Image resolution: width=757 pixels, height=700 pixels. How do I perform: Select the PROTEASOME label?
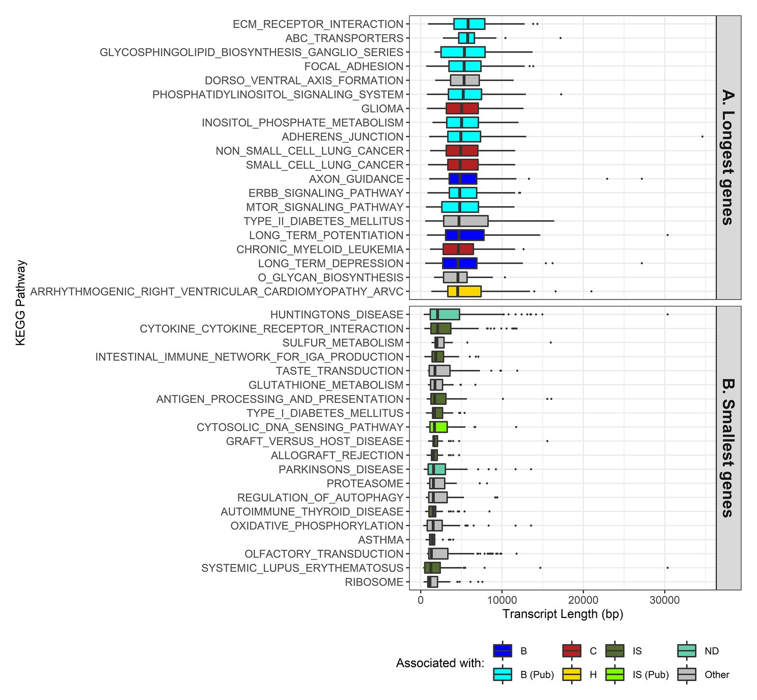click(x=365, y=484)
